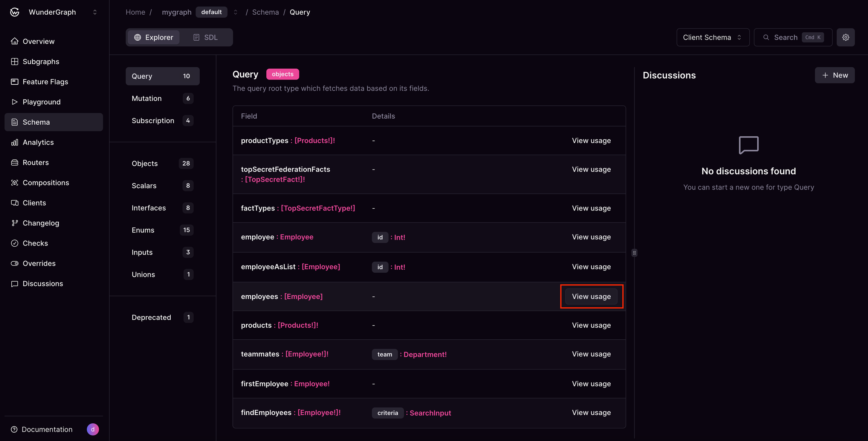Select the Unions category

pos(162,275)
